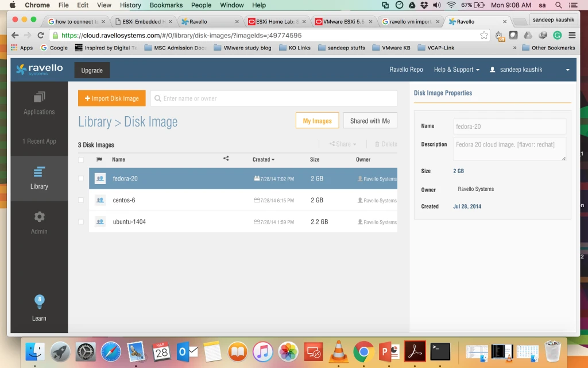Click the share column header icon
Screen dimensions: 588x368
[226, 159]
